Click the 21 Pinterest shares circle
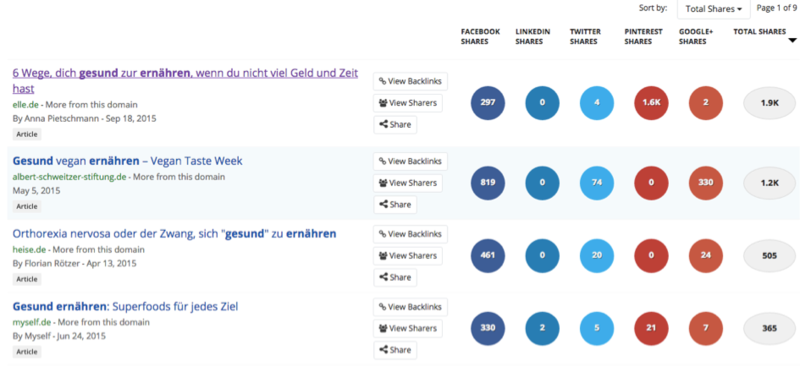Image resolution: width=800 pixels, height=367 pixels. (651, 328)
